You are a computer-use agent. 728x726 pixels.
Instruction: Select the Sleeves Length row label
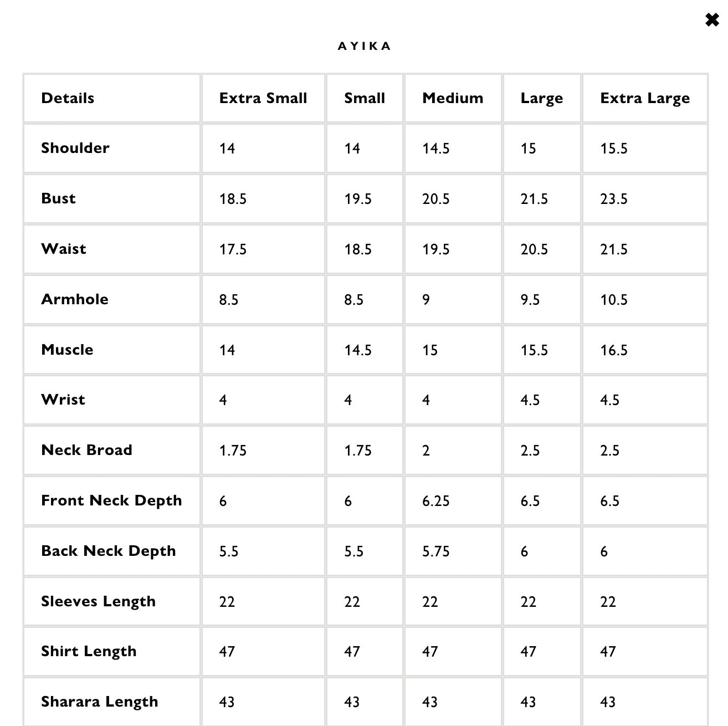point(98,601)
